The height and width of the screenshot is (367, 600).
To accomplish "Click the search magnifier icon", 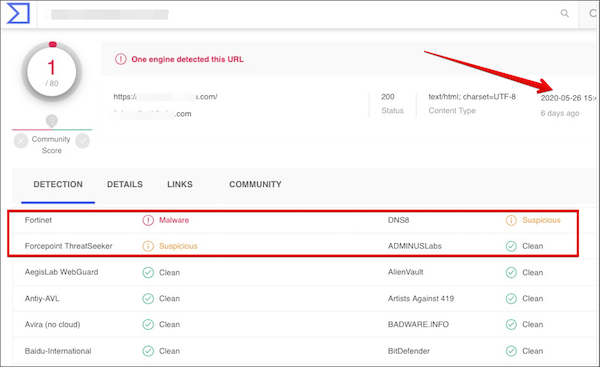I will [564, 13].
